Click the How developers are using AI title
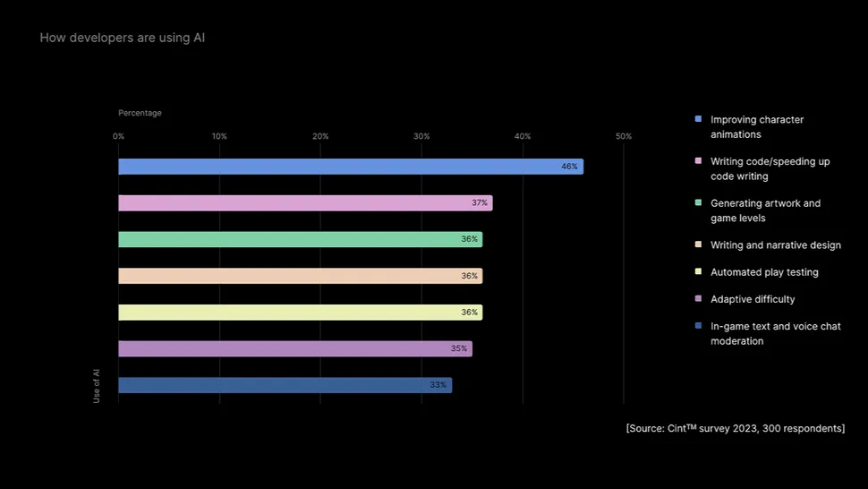The image size is (868, 489). point(123,38)
